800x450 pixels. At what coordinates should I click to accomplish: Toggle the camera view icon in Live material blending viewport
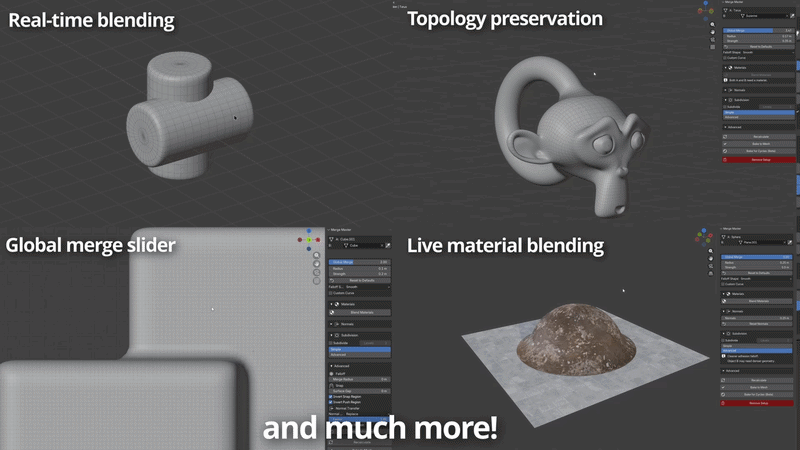click(x=711, y=266)
